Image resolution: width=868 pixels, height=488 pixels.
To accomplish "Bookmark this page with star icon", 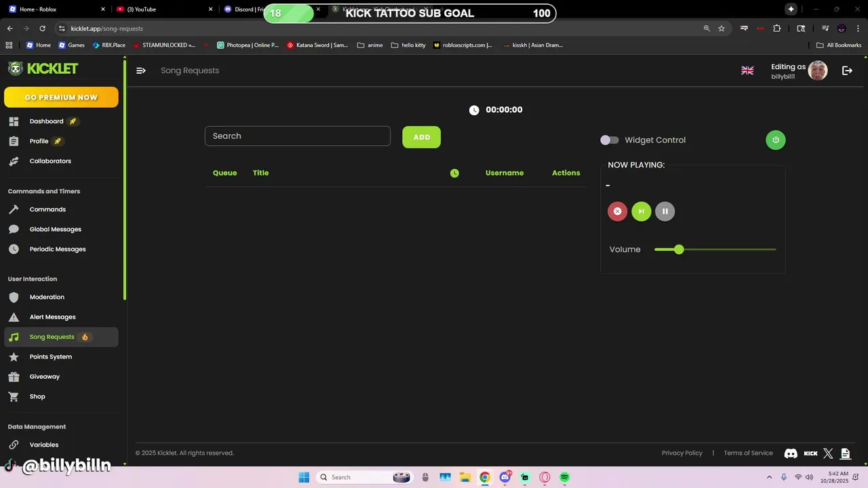I will point(722,28).
